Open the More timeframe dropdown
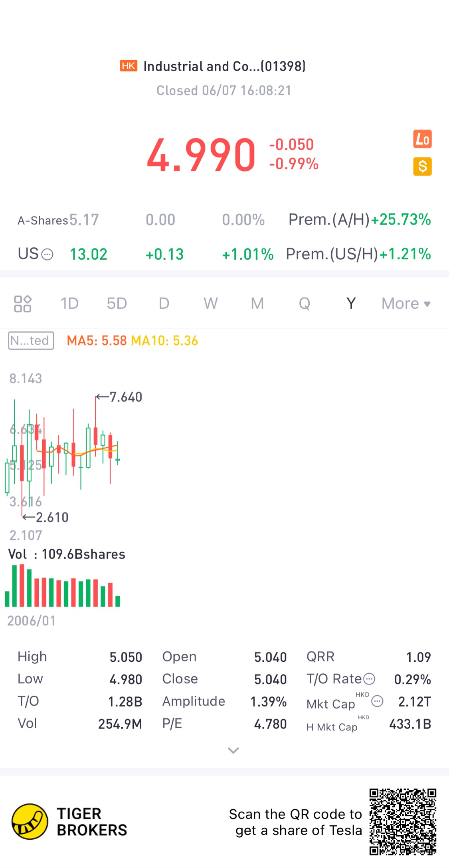Screen dimensions: 449x868 click(x=406, y=304)
